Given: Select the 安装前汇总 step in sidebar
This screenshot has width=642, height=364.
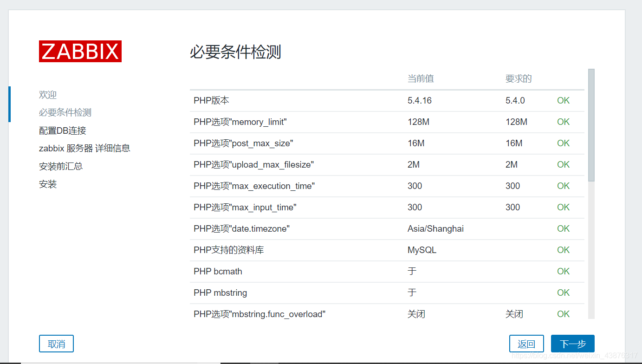Looking at the screenshot, I should tap(61, 166).
